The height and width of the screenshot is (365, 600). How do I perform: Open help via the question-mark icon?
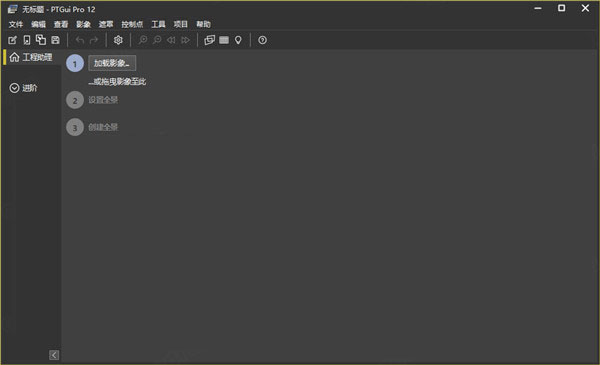coord(262,40)
